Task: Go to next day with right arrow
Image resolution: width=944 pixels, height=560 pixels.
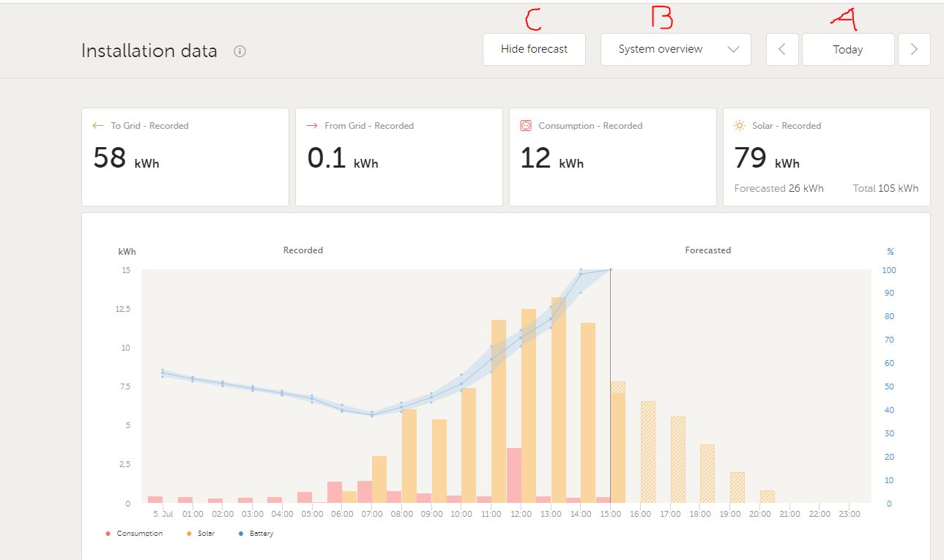Action: coord(914,50)
